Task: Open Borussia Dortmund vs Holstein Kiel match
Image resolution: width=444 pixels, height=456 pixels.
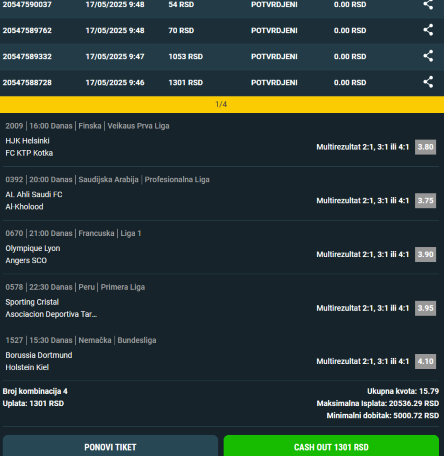Action: (39, 361)
